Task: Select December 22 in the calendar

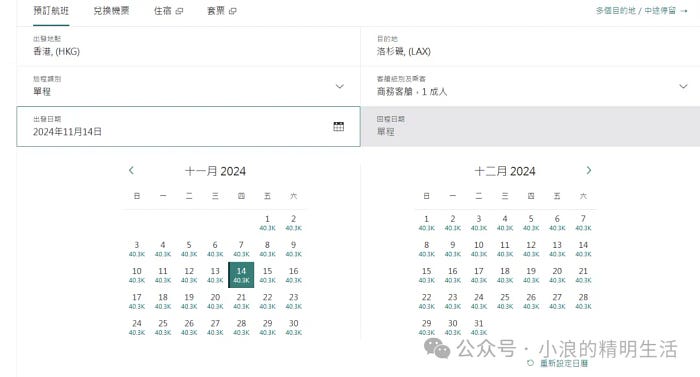Action: point(426,301)
